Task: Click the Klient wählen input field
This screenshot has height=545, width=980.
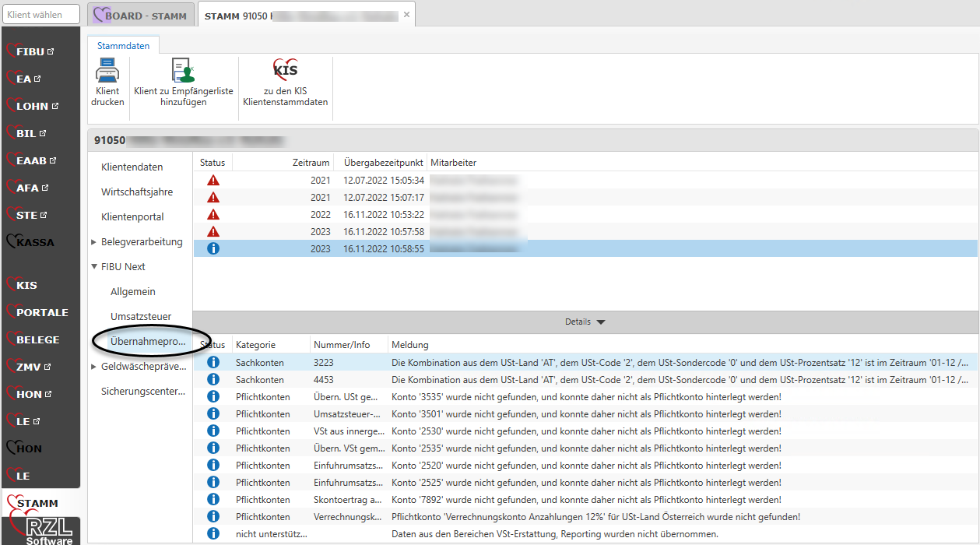Action: pyautogui.click(x=42, y=14)
